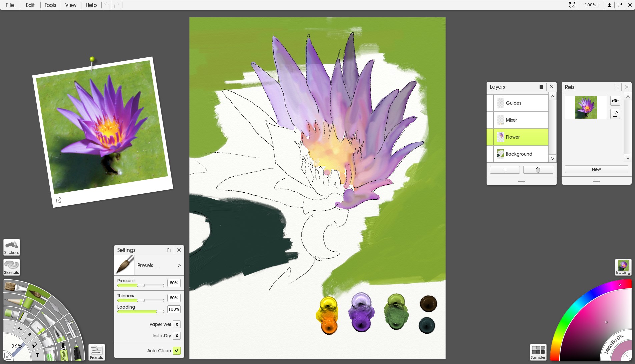Add a new layer with the plus button
The image size is (635, 364).
pos(505,170)
